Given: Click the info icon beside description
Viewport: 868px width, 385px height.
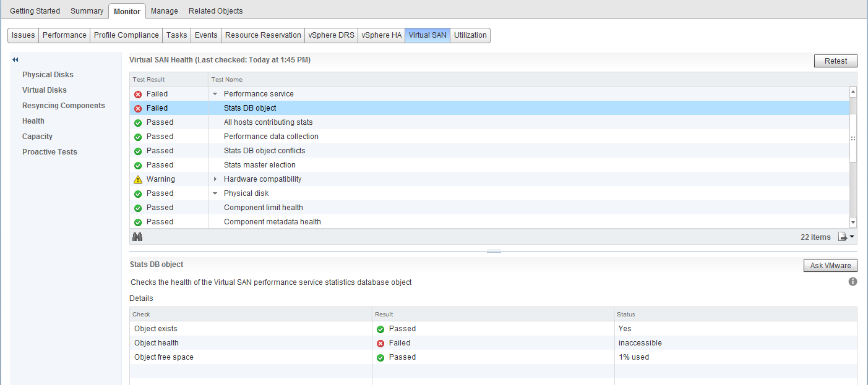Looking at the screenshot, I should coord(853,282).
